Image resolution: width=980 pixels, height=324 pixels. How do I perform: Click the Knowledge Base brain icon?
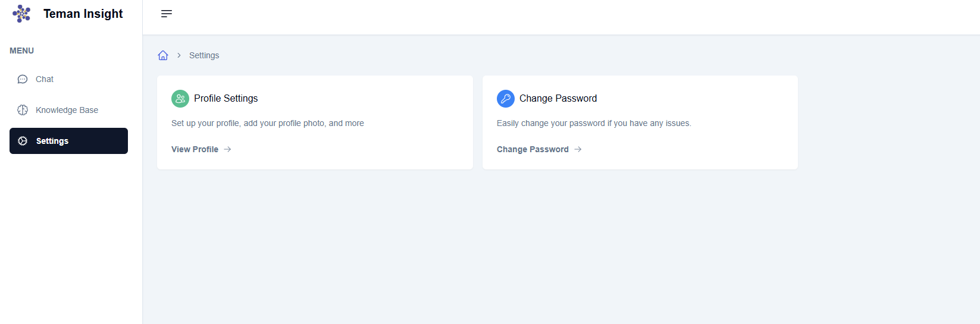pyautogui.click(x=23, y=110)
